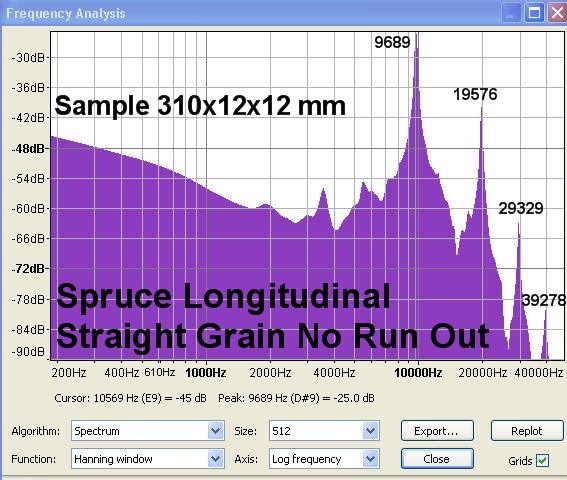Select the Spectrum algorithm field

140,431
